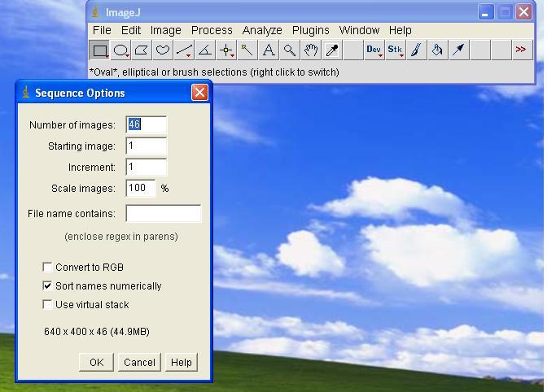Open the Image menu

point(165,30)
